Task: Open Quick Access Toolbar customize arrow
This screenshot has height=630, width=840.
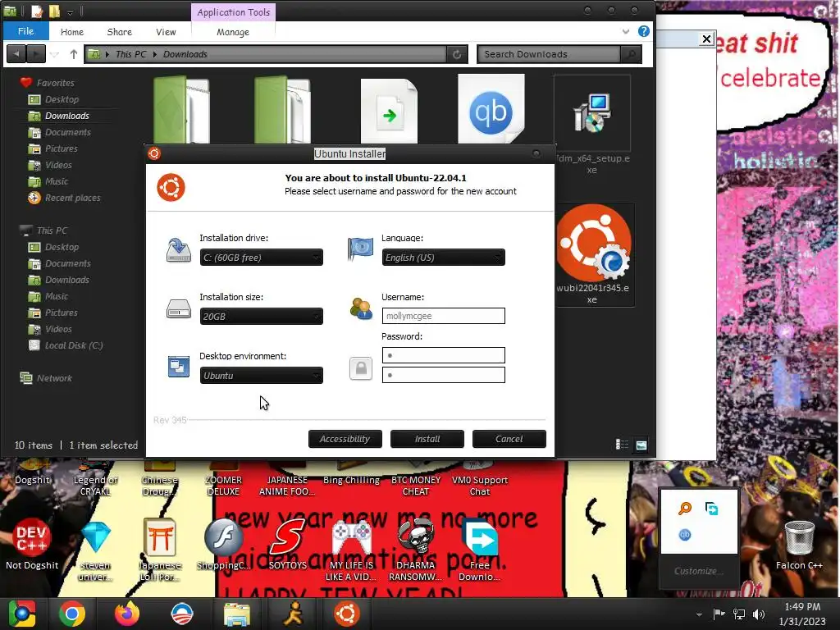Action: (70, 11)
